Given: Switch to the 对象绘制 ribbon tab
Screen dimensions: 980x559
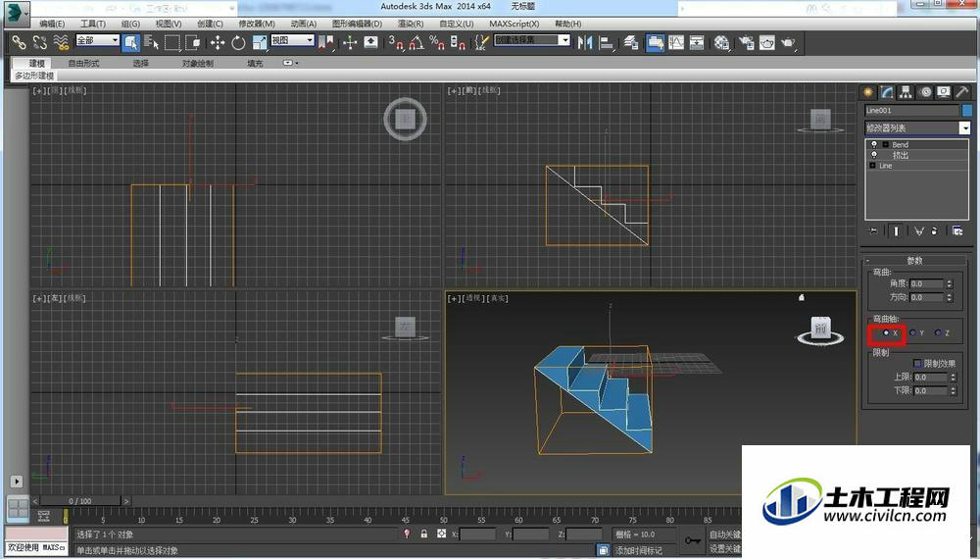Looking at the screenshot, I should [x=198, y=63].
